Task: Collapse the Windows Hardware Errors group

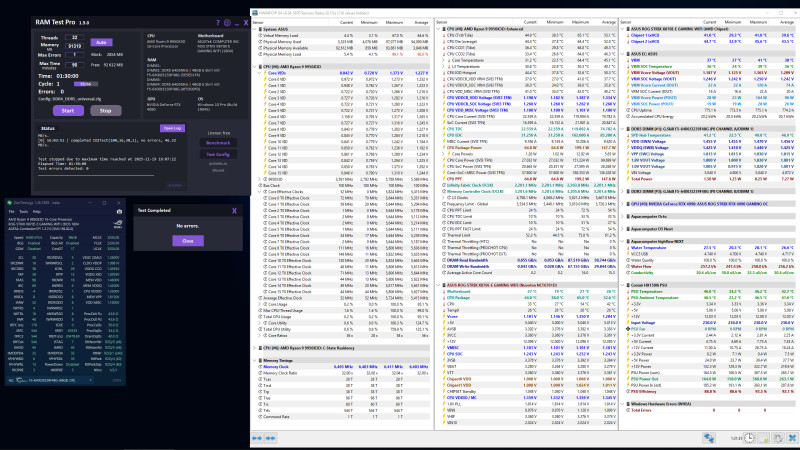Action: click(622, 404)
